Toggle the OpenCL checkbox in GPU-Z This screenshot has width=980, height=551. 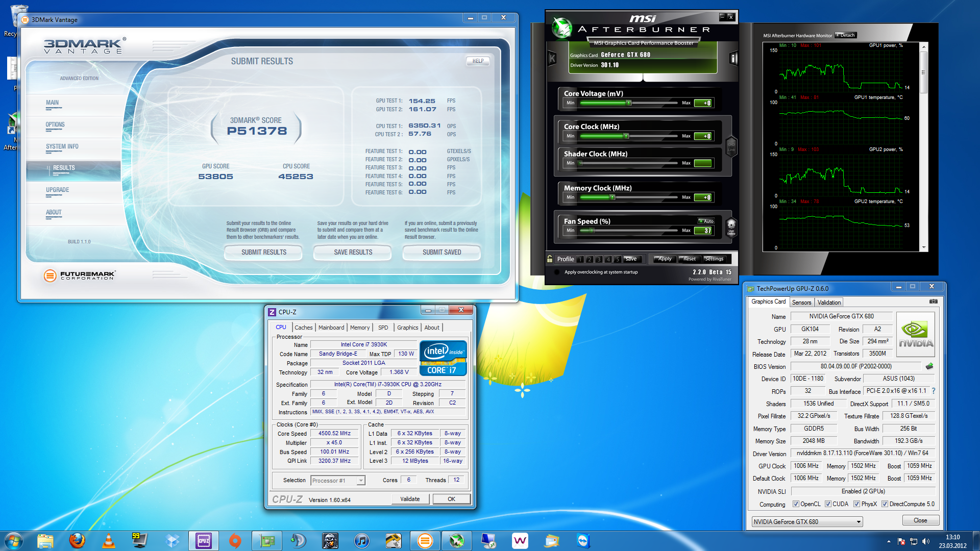coord(796,504)
